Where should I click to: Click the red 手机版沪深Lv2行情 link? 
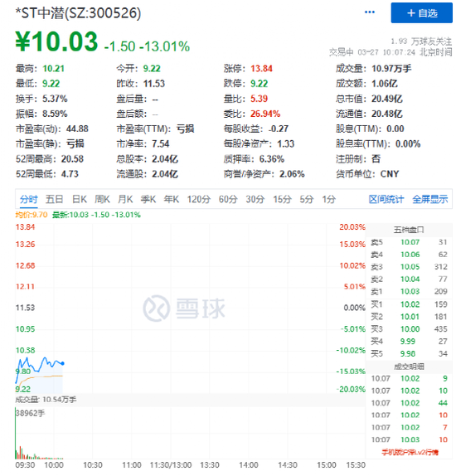click(x=410, y=453)
